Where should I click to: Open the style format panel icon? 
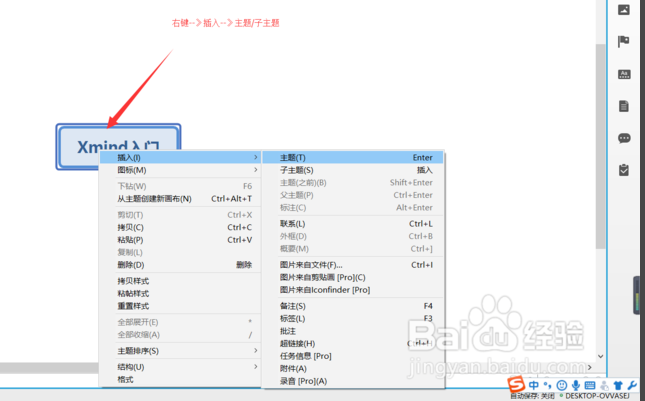624,74
